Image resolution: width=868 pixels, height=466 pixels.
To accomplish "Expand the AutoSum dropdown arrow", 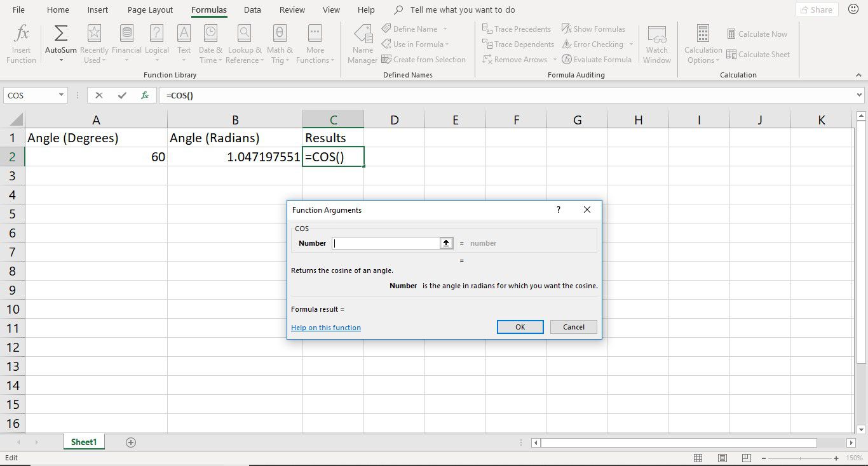I will pos(61,60).
